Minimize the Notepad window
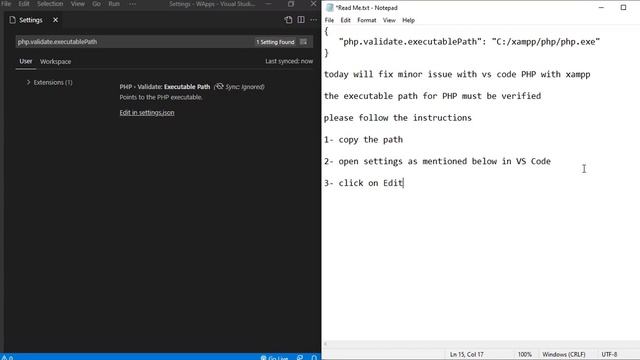Screen dimensions: 640x360 pyautogui.click(x=601, y=7)
